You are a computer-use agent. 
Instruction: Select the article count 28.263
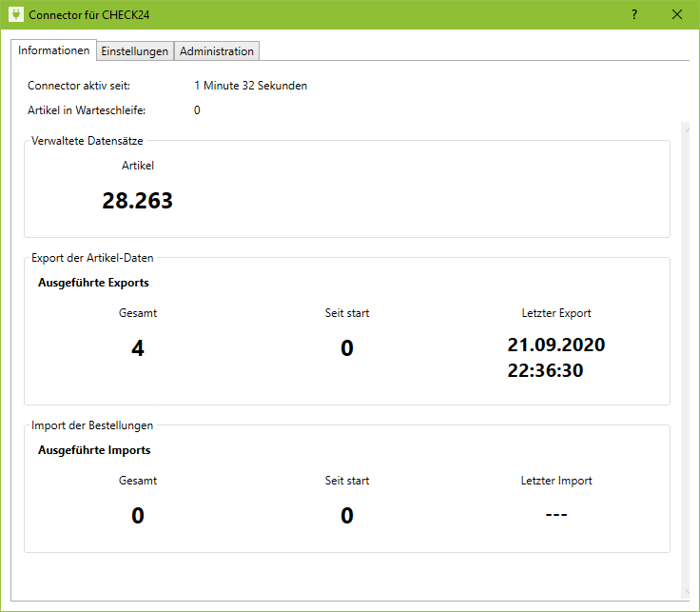click(x=137, y=200)
